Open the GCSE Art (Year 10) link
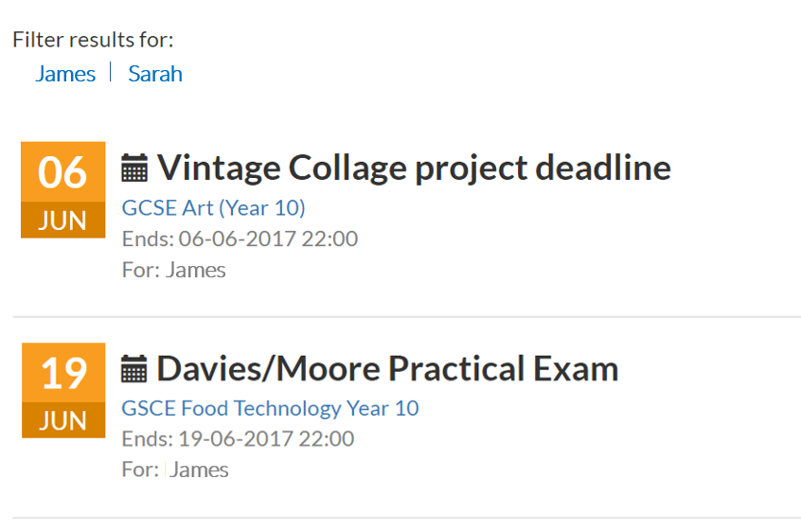 214,207
